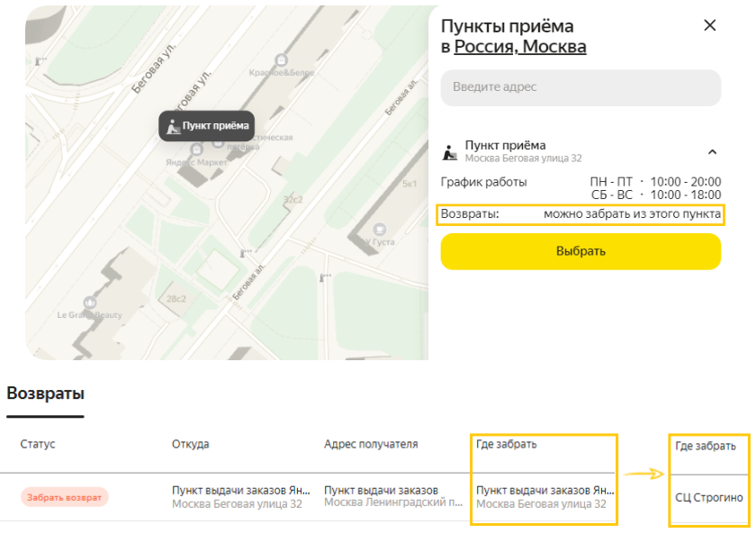Screen dimensions: 756x534
Task: Switch to the Возвраты tab
Action: (x=45, y=394)
